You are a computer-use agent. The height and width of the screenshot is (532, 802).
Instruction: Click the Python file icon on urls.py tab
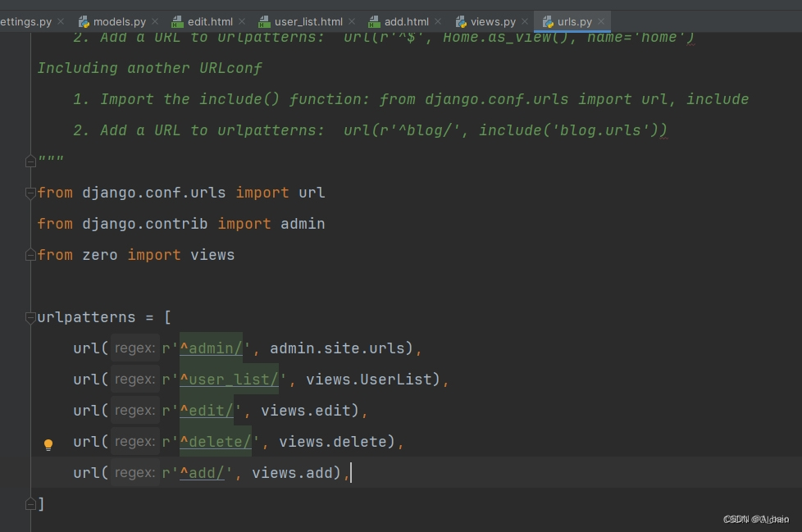click(x=548, y=22)
